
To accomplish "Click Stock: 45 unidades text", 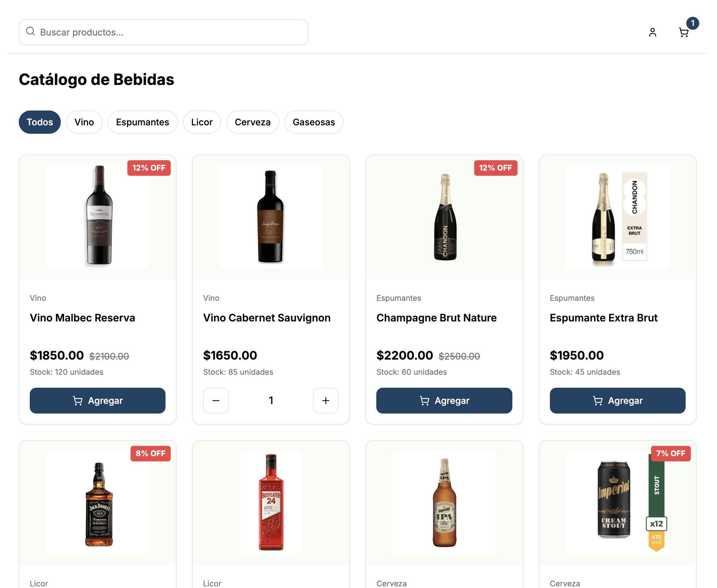I will 584,372.
